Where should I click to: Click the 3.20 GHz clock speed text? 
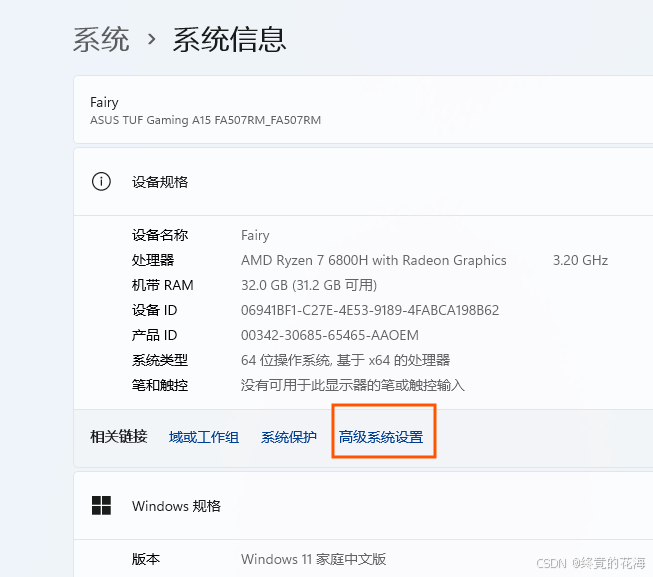click(x=580, y=261)
